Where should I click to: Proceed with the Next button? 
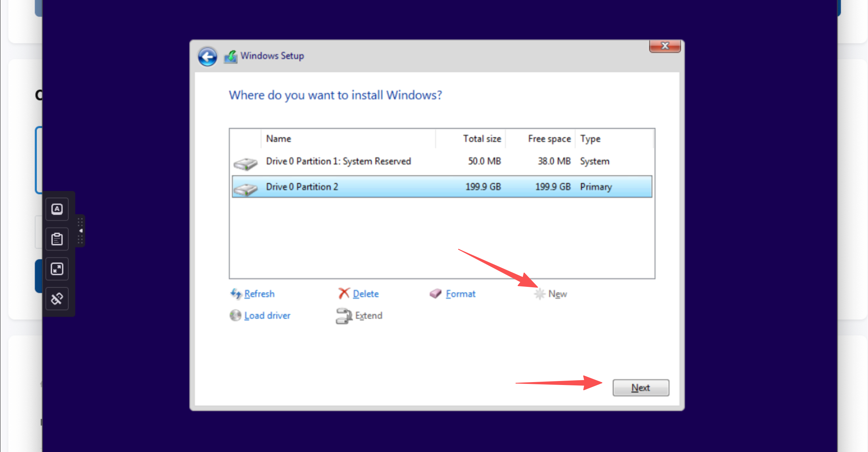point(641,388)
